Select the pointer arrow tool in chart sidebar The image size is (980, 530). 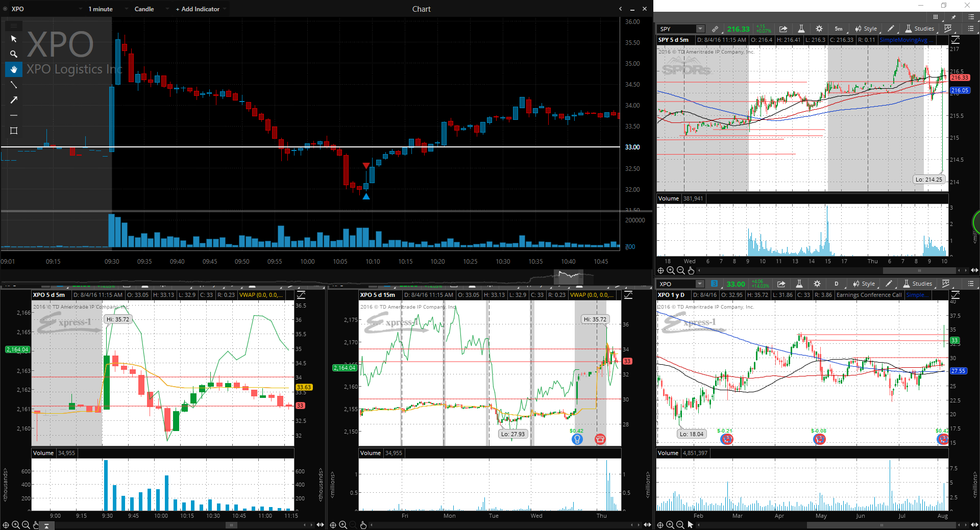click(14, 39)
